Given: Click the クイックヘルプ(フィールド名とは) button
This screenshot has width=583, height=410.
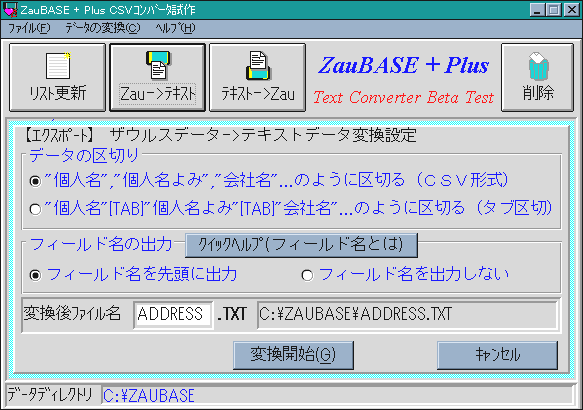Looking at the screenshot, I should [301, 245].
